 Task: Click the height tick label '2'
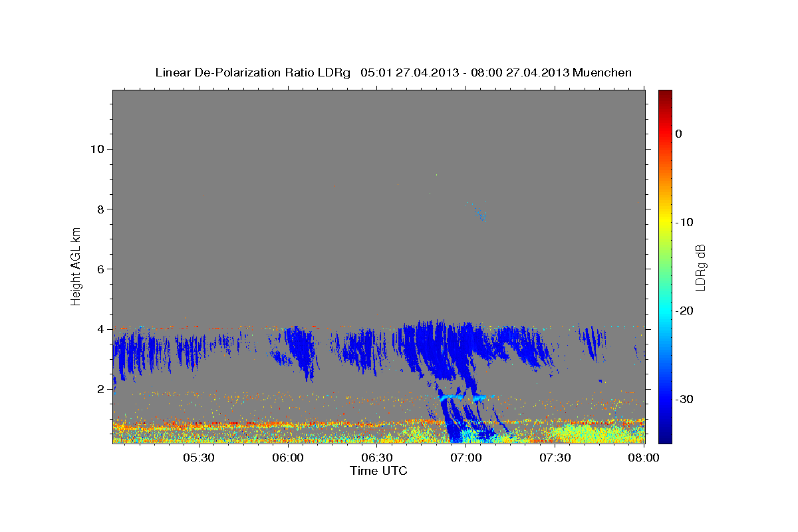tap(99, 389)
